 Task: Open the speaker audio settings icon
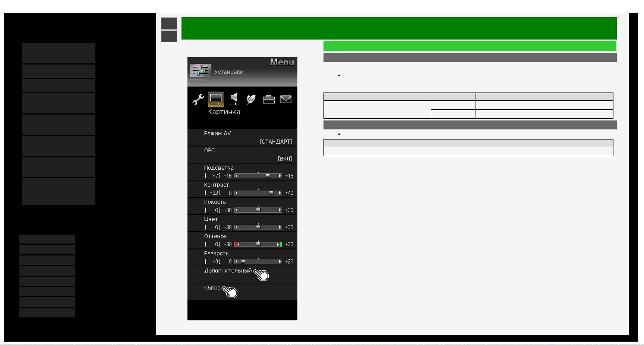pyautogui.click(x=234, y=99)
